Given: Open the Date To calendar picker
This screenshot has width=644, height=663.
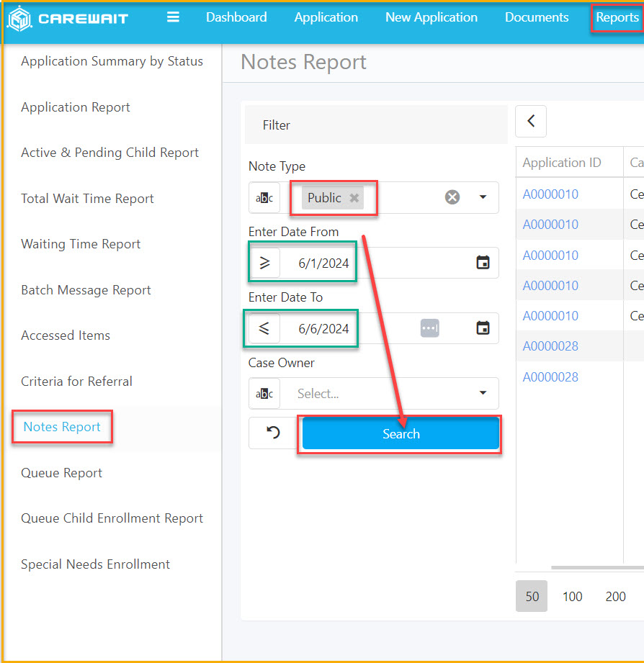Looking at the screenshot, I should [x=483, y=328].
